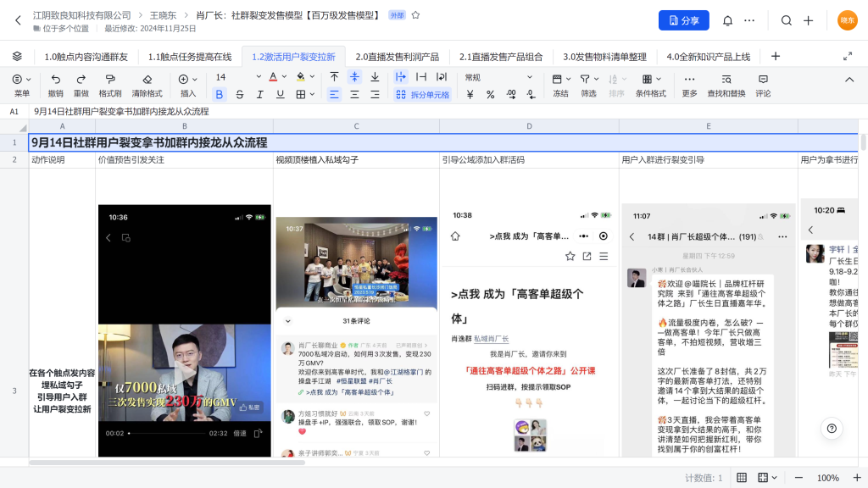
Task: Apply currency format with yen icon
Action: click(470, 95)
